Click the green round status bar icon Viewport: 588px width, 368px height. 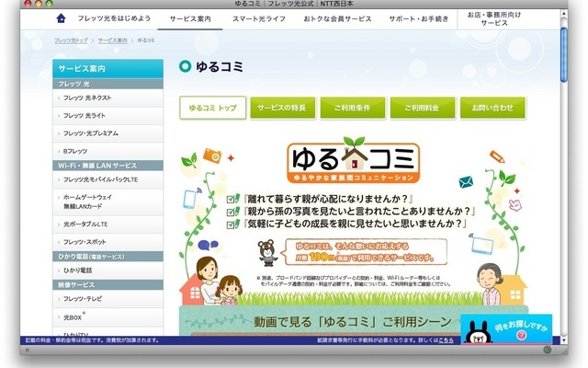[x=548, y=350]
